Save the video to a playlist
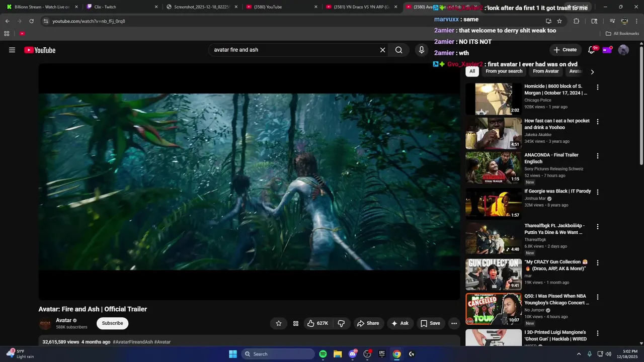Image resolution: width=644 pixels, height=362 pixels. pos(430,323)
